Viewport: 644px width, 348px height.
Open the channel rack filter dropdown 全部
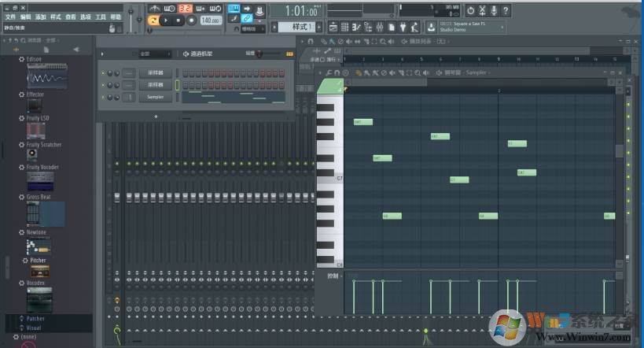155,54
